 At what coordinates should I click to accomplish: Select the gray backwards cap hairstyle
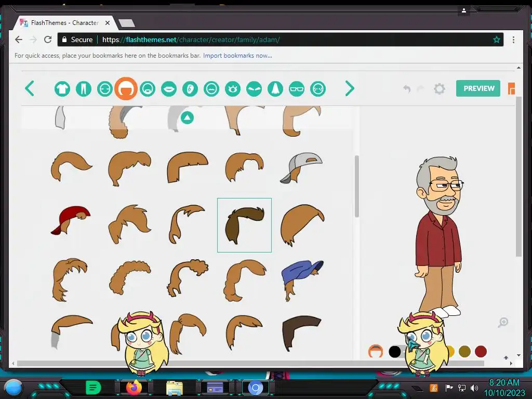click(x=301, y=168)
